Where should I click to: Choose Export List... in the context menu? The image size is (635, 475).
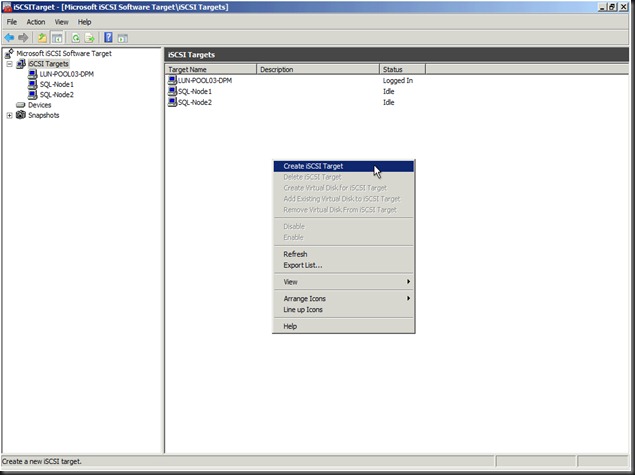click(344, 265)
